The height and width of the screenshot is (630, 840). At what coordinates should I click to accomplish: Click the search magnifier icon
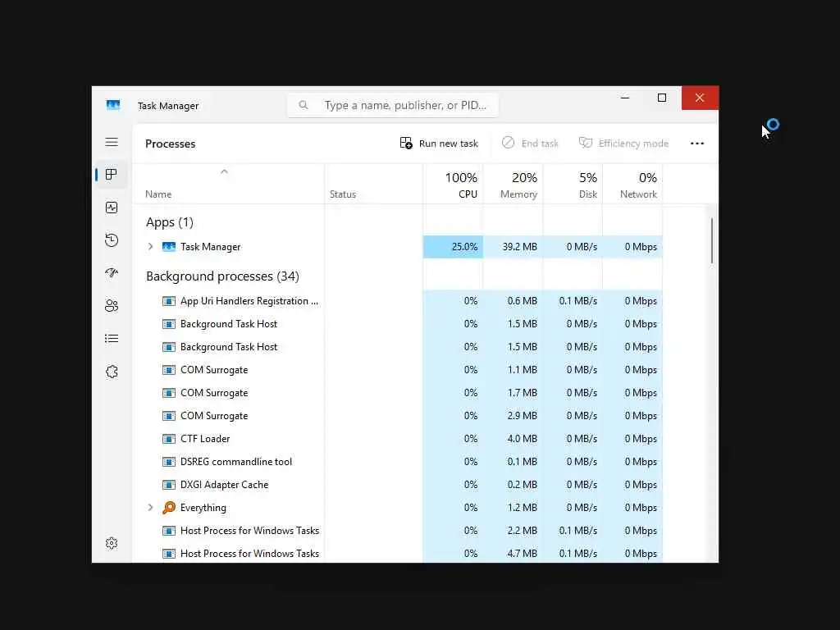[304, 105]
